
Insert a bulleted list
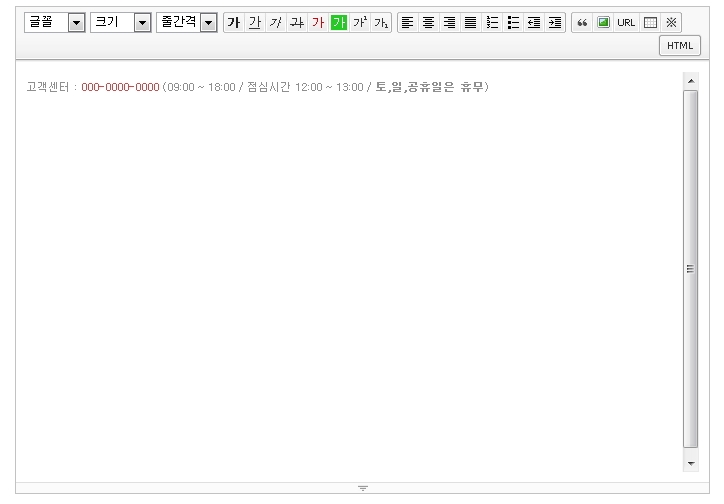click(x=512, y=23)
